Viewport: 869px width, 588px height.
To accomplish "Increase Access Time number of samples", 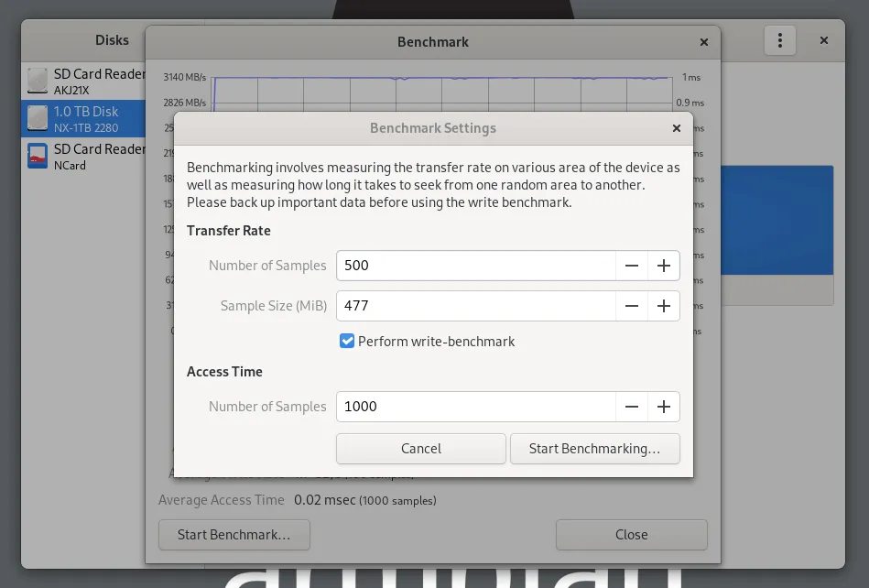I will [664, 407].
